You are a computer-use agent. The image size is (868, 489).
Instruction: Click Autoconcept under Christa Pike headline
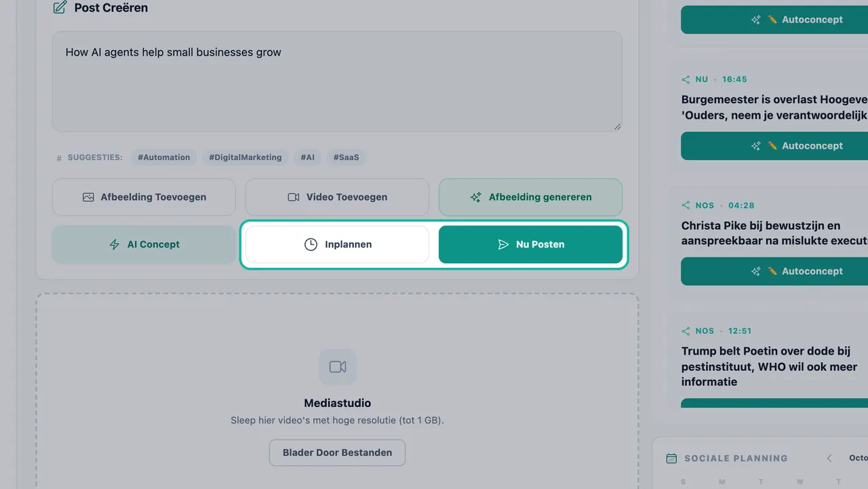click(774, 271)
